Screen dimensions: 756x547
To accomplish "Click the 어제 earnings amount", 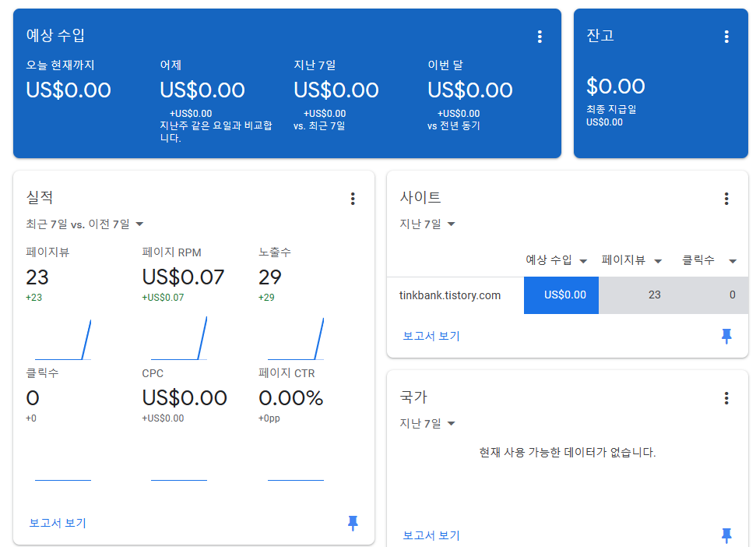I will point(202,90).
